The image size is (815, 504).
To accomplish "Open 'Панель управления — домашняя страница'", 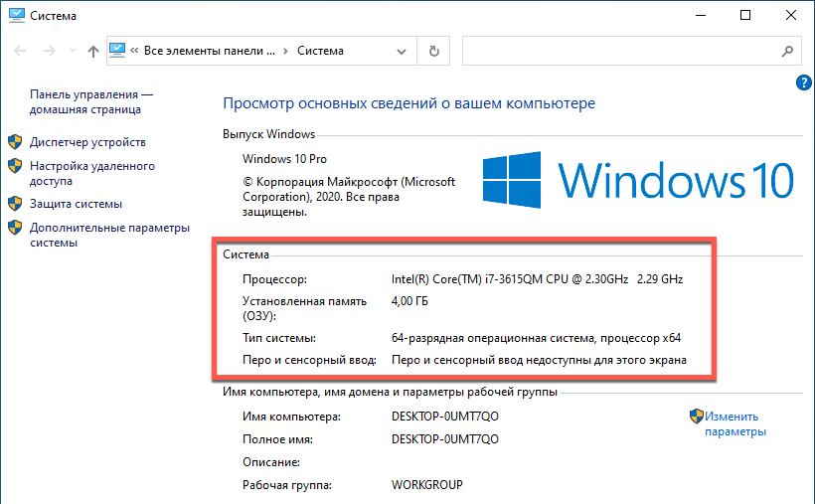I will click(91, 102).
